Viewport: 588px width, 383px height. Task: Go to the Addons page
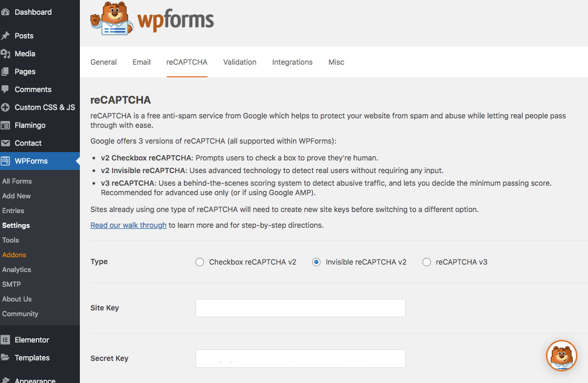click(x=14, y=255)
